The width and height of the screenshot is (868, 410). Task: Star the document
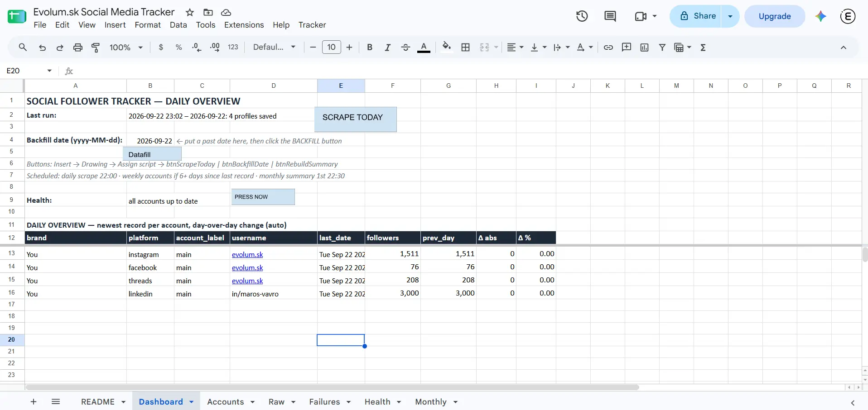point(190,12)
